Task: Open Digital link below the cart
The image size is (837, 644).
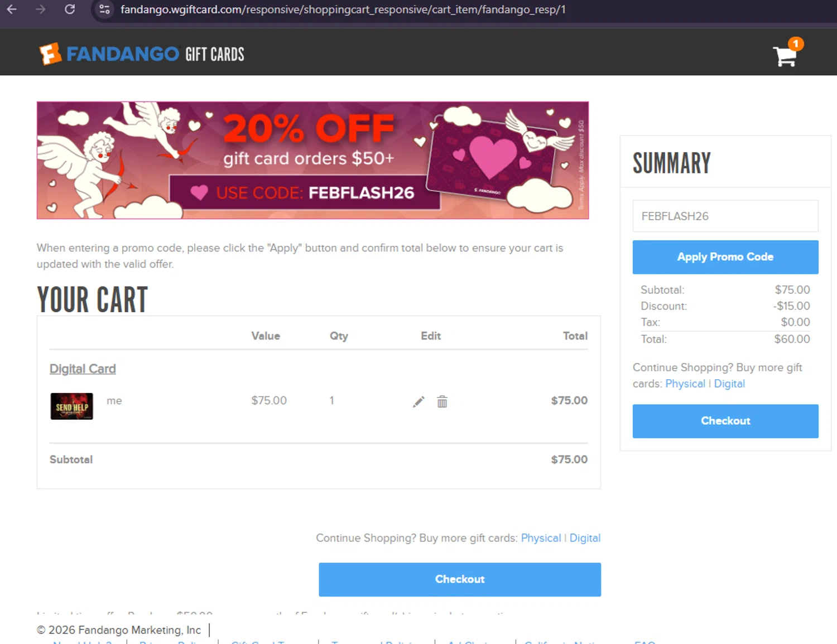Action: tap(585, 538)
